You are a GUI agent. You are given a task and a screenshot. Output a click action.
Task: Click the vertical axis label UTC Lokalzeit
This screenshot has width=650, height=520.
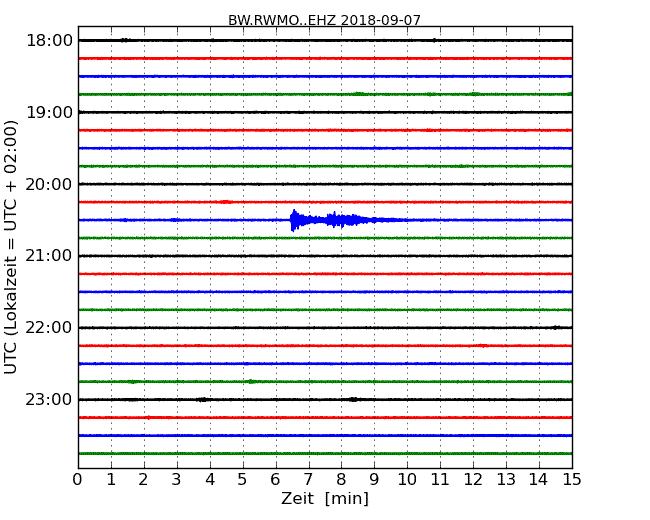click(x=11, y=247)
